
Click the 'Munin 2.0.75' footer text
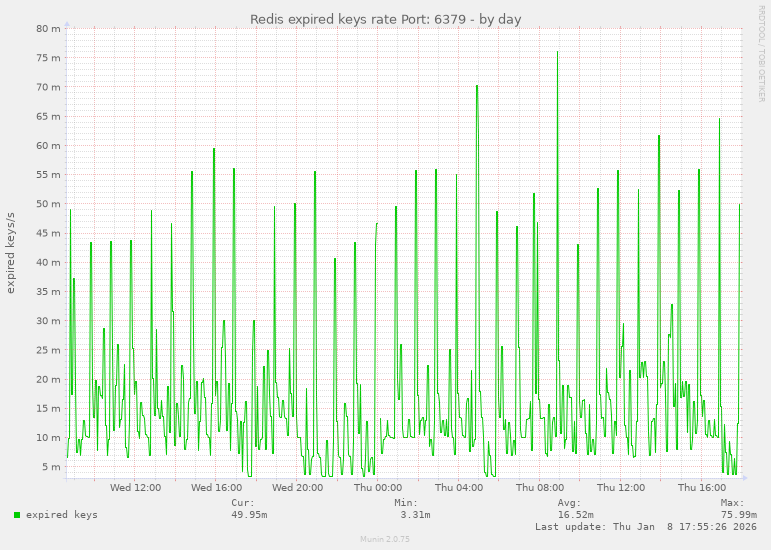pyautogui.click(x=385, y=539)
